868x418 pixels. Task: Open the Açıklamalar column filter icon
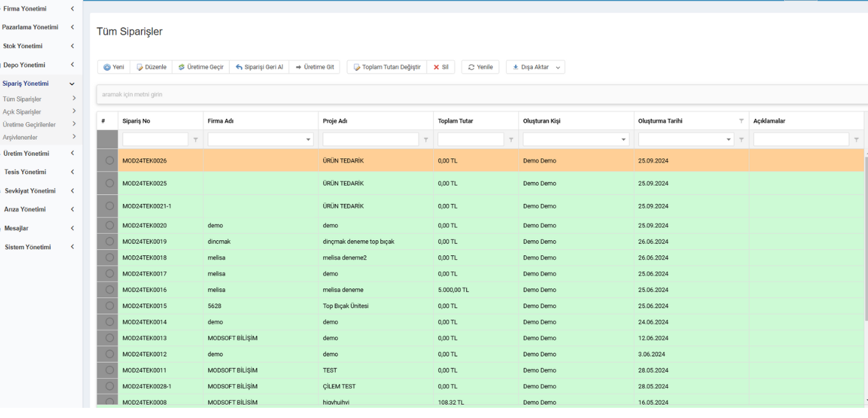coord(857,140)
